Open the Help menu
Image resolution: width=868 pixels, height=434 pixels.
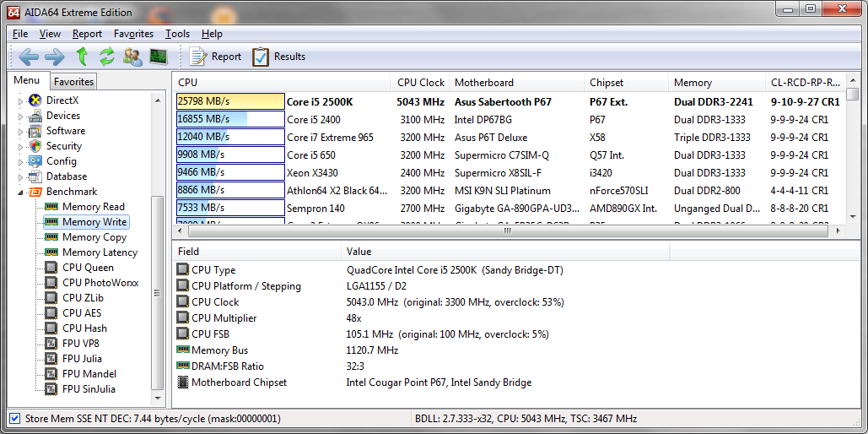coord(212,34)
